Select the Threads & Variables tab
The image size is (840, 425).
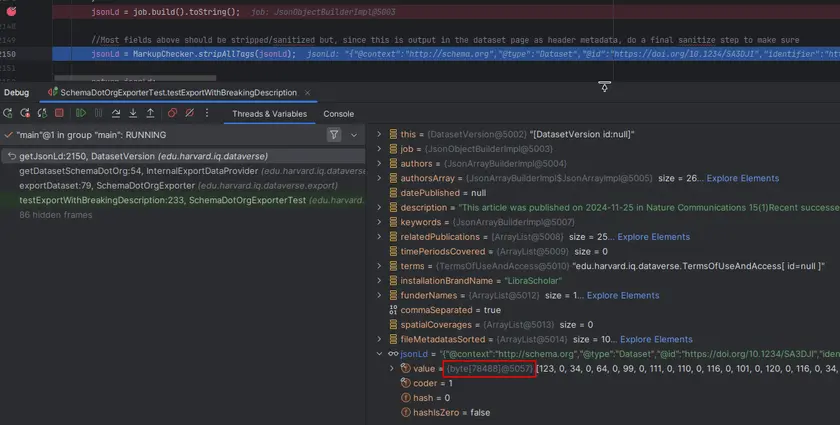tap(270, 114)
